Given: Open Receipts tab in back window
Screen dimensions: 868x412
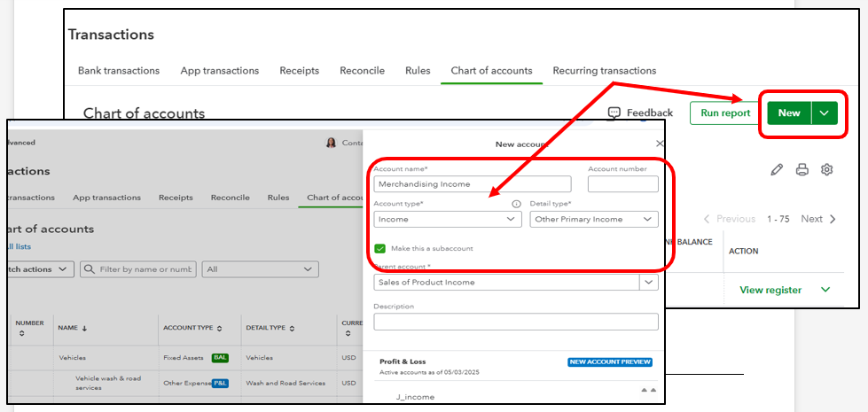Looking at the screenshot, I should 300,71.
